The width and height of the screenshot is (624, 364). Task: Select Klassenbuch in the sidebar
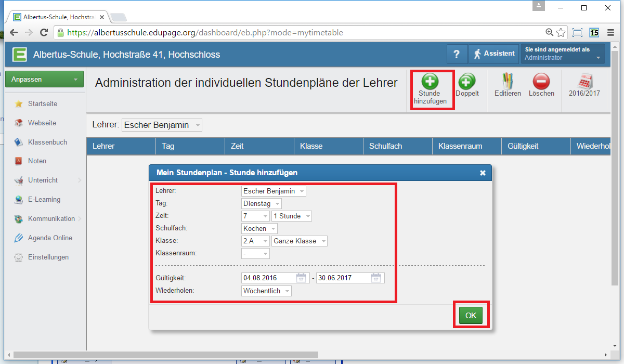click(47, 142)
